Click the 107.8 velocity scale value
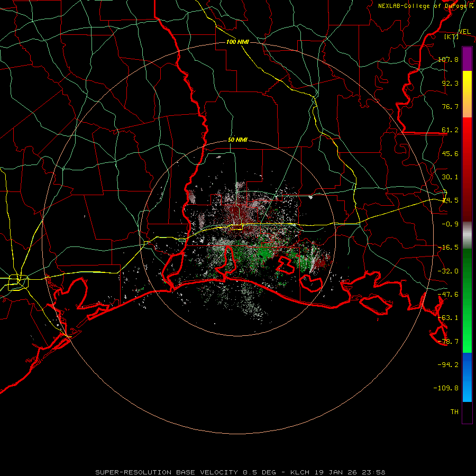476x476 pixels. point(448,59)
